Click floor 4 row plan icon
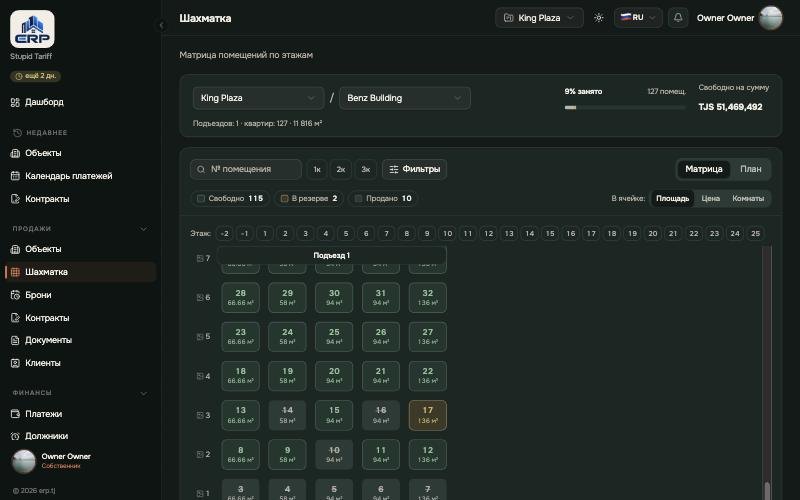 point(200,376)
